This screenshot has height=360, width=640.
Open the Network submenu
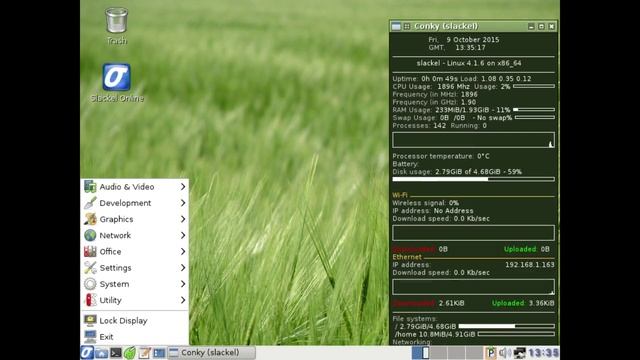tap(135, 236)
